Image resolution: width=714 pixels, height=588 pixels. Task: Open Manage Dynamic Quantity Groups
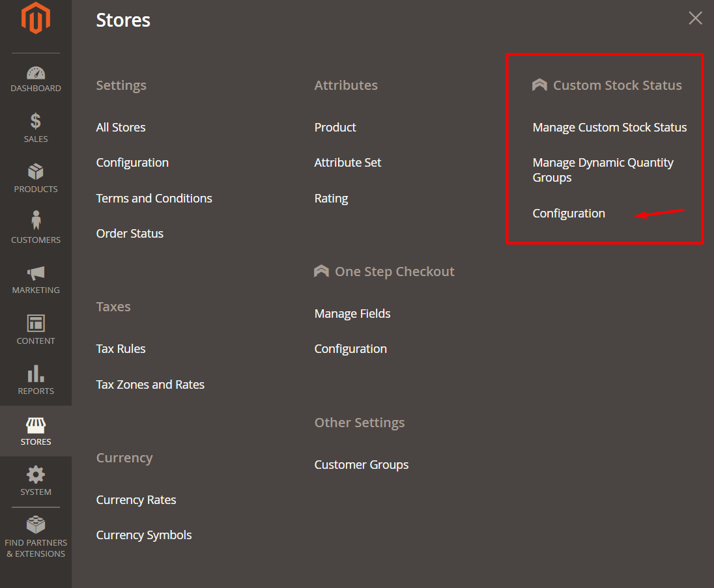tap(603, 170)
